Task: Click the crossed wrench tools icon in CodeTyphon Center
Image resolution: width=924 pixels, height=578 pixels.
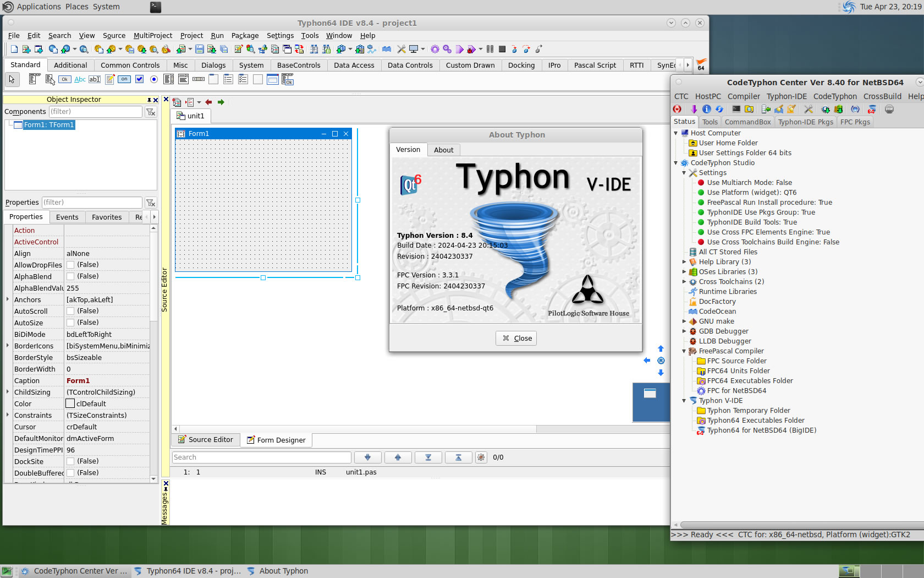Action: point(808,109)
